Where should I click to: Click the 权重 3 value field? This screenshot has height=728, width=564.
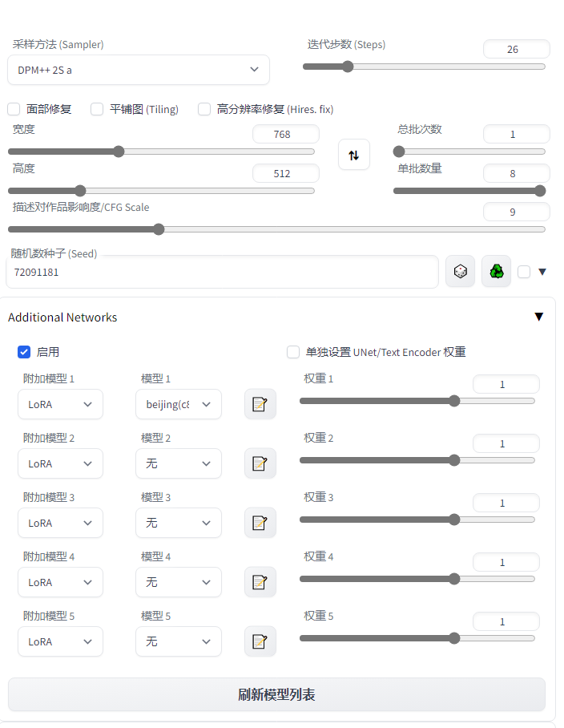pos(506,503)
